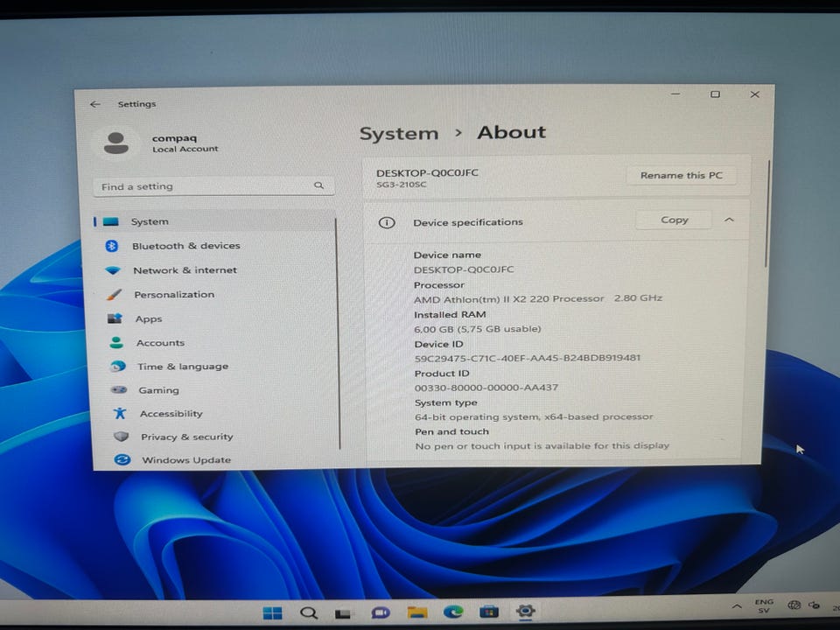
Task: Open Task View from the taskbar
Action: [x=343, y=613]
